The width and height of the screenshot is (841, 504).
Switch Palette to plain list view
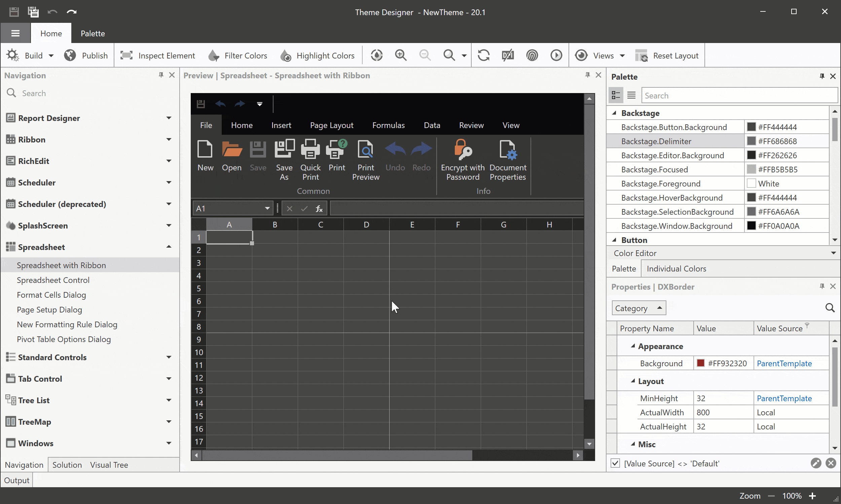pos(631,95)
